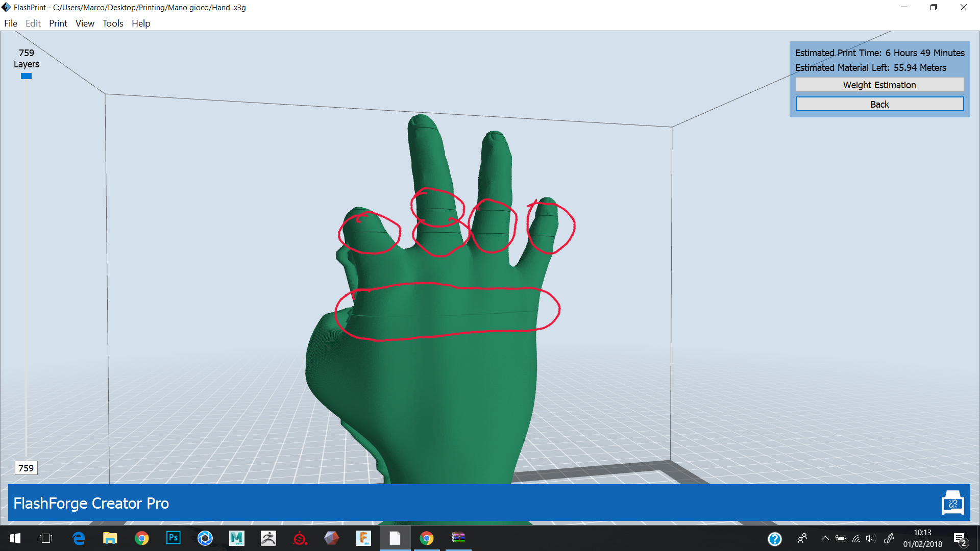Image resolution: width=980 pixels, height=551 pixels.
Task: Open the View menu
Action: pos(85,23)
